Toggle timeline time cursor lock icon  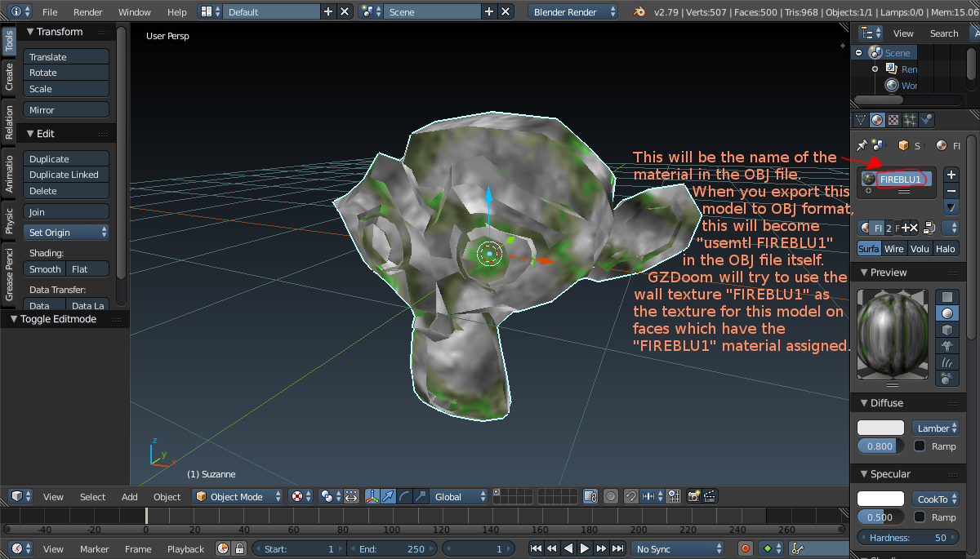[239, 548]
